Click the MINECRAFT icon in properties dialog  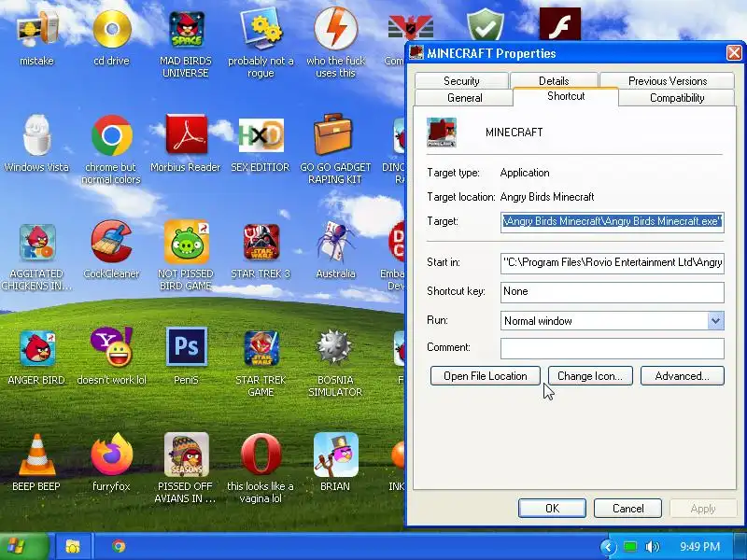pyautogui.click(x=441, y=132)
